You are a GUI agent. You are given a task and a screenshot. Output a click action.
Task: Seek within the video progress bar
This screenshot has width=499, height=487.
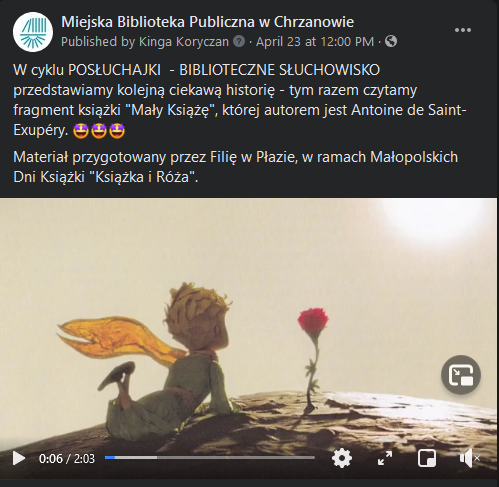(x=210, y=458)
